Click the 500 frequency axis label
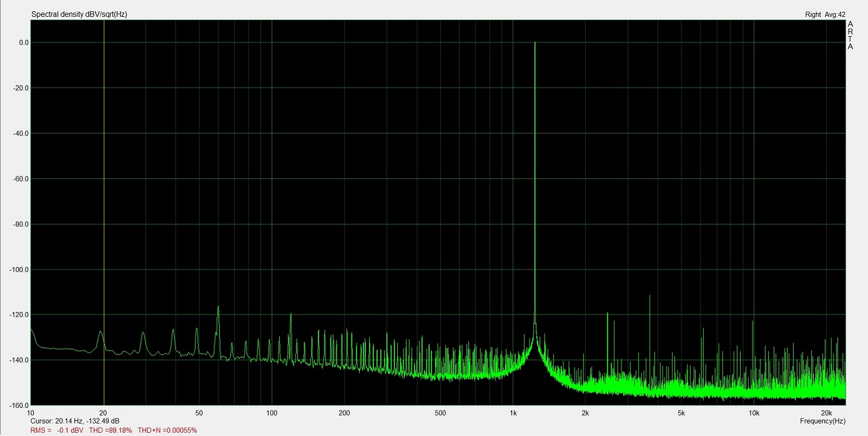The width and height of the screenshot is (868, 436). 440,413
